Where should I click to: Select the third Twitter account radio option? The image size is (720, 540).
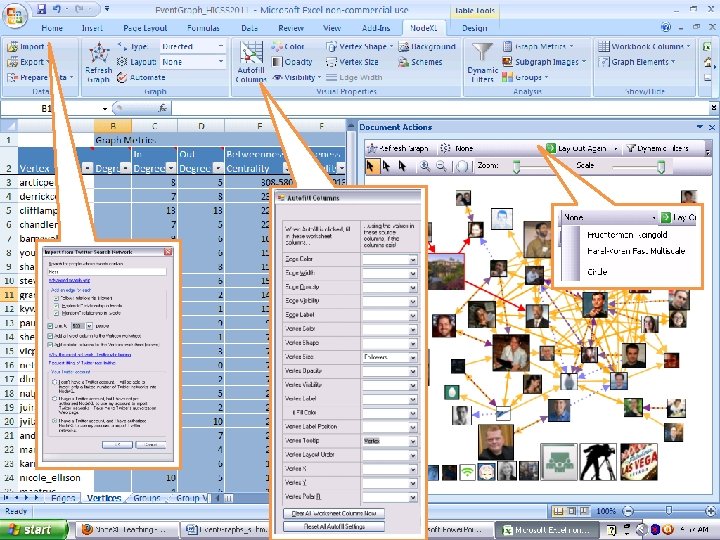click(55, 421)
